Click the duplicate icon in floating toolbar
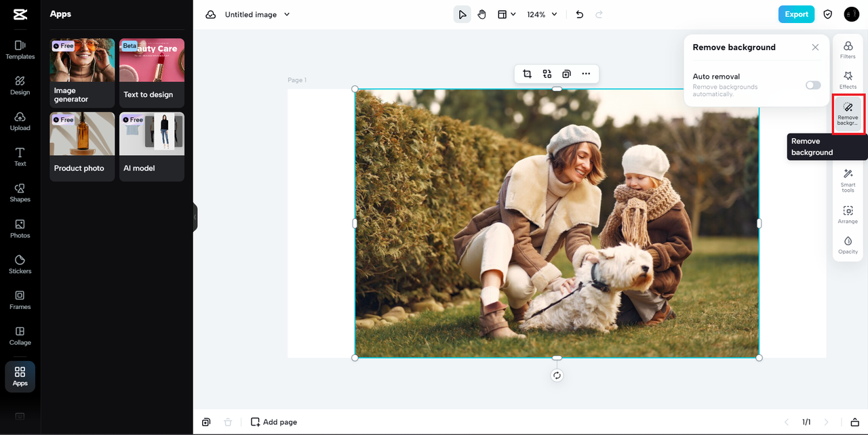 [566, 74]
